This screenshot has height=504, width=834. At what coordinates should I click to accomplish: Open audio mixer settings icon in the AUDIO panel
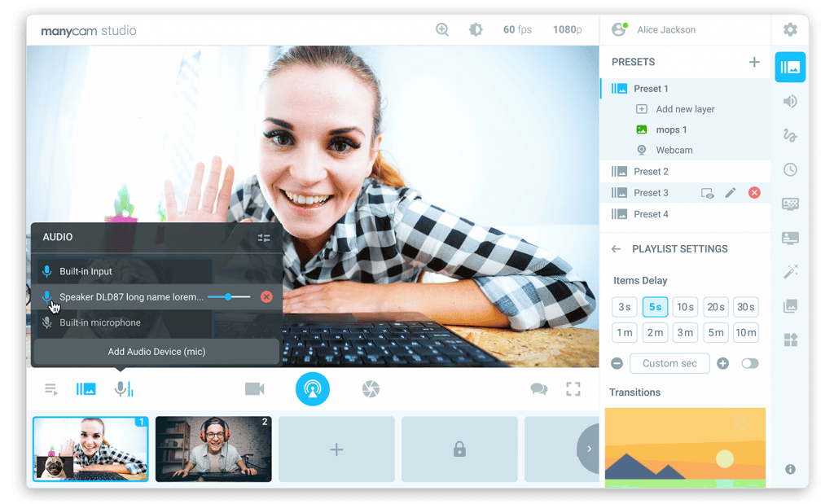[x=264, y=238]
